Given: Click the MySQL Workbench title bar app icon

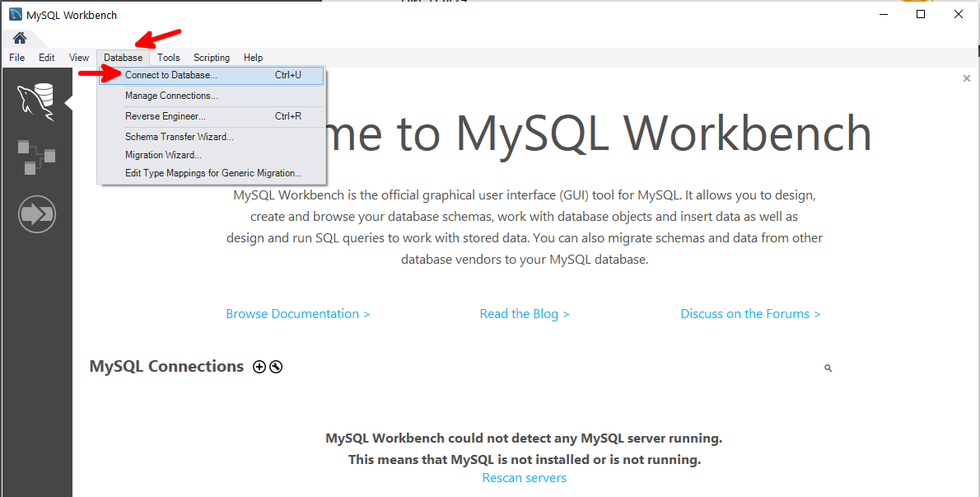Looking at the screenshot, I should 16,14.
